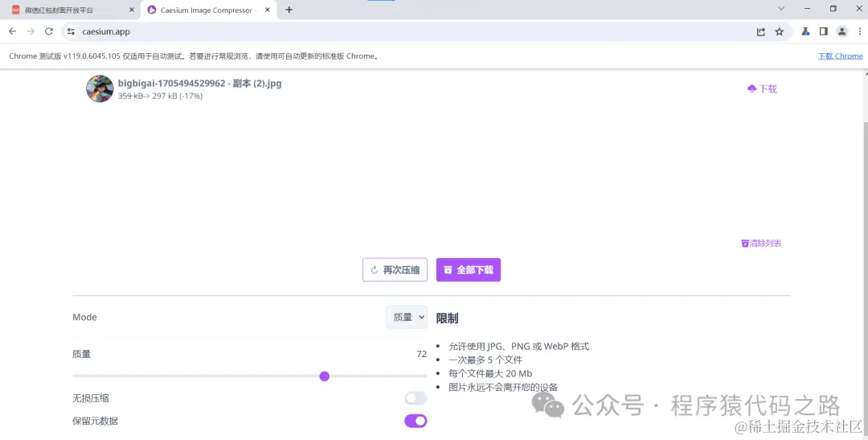Click the browser forward arrow
Image resolution: width=868 pixels, height=440 pixels.
[x=31, y=31]
